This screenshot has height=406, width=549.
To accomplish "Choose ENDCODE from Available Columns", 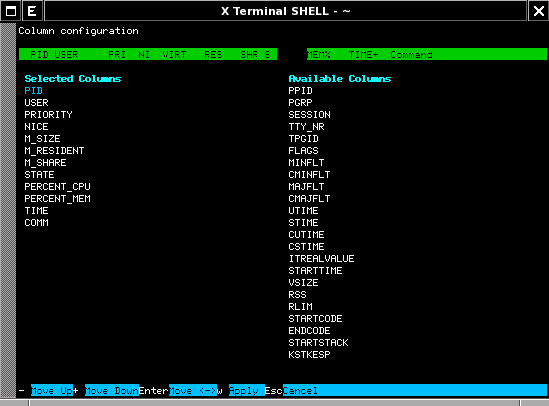I will click(x=310, y=330).
